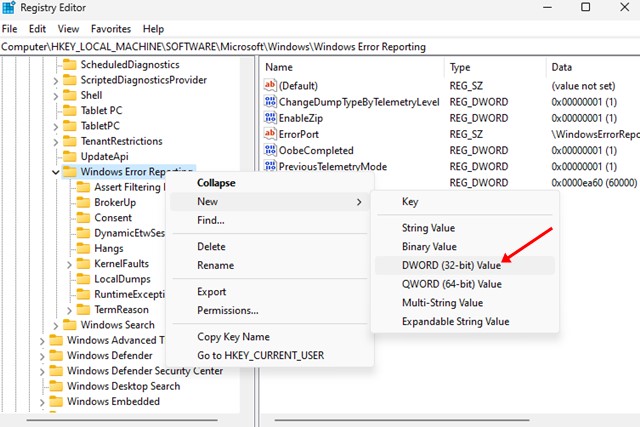
Task: Expand the KernelFaults subkey
Action: click(x=69, y=264)
